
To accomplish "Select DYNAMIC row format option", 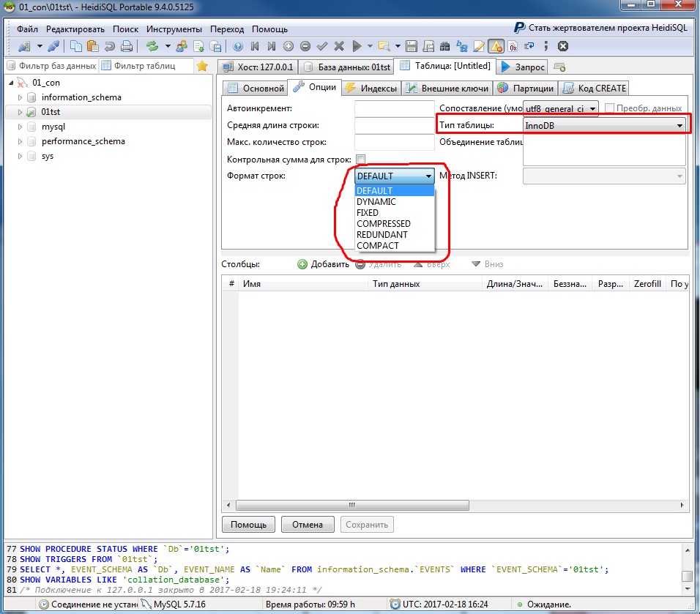I will [376, 202].
